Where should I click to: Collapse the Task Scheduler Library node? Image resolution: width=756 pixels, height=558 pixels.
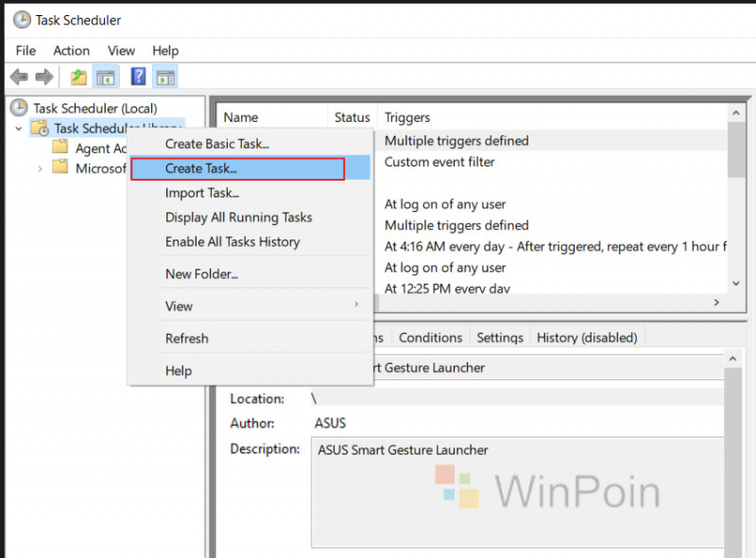click(x=19, y=129)
